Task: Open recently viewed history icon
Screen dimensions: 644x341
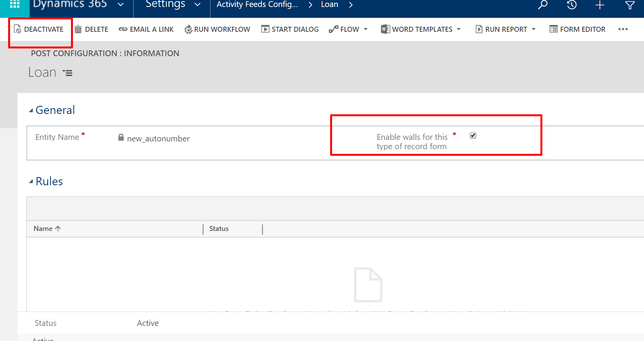Action: tap(571, 5)
